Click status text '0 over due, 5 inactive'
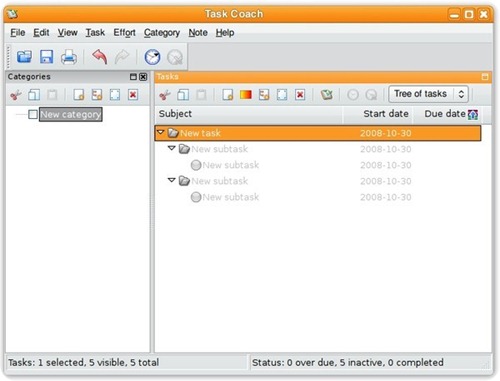Viewport: 500px width, 381px height. [334, 363]
